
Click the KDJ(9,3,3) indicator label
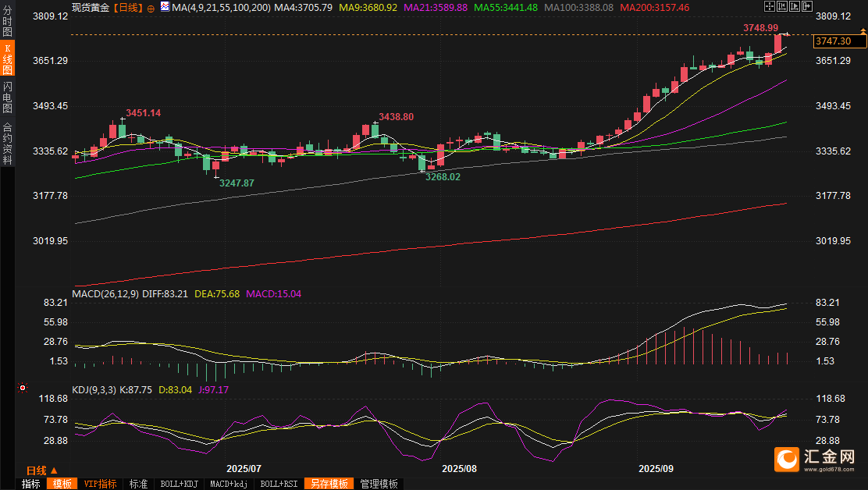pyautogui.click(x=94, y=390)
